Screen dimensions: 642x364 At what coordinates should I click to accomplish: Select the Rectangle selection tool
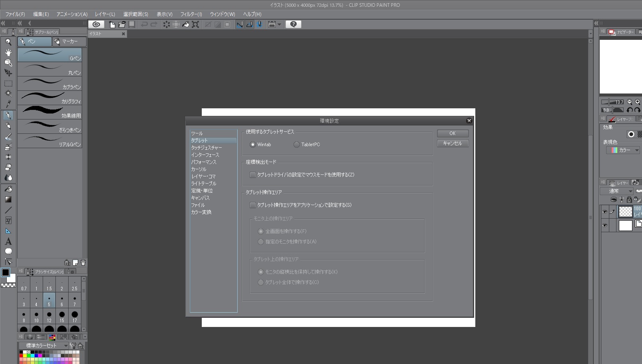tap(8, 83)
